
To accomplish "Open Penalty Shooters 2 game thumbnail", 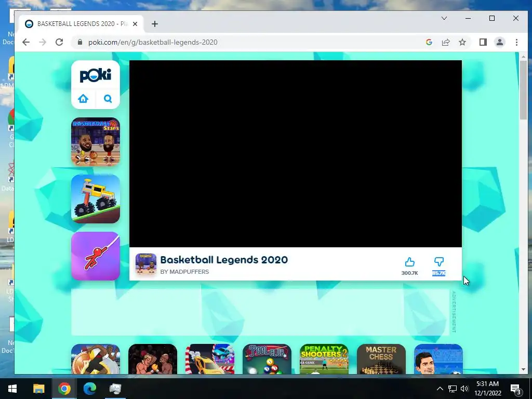I will pos(324,359).
